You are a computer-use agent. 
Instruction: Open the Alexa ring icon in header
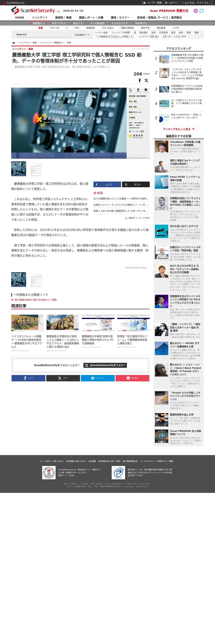point(201,11)
